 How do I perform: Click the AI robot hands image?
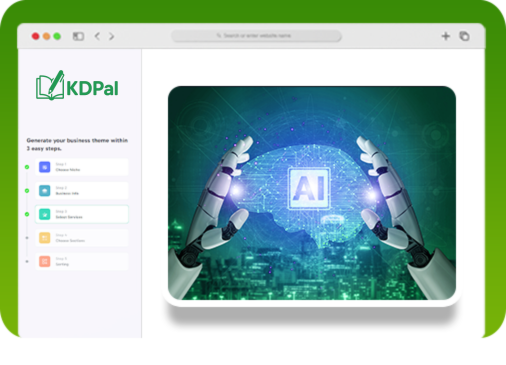tap(312, 193)
